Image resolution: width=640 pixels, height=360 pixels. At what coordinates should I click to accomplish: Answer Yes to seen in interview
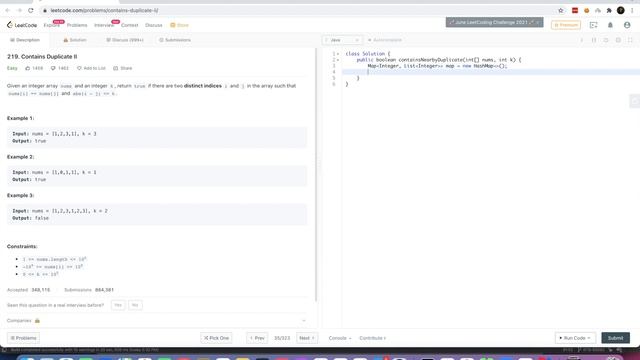click(118, 305)
